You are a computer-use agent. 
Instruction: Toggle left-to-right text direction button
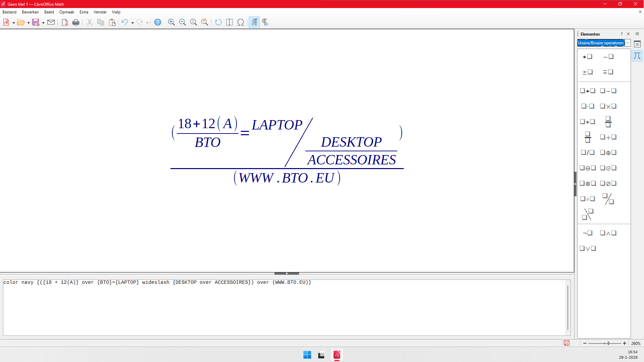point(254,22)
